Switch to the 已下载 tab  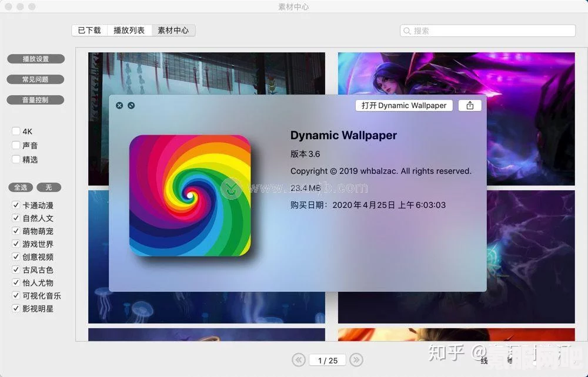tap(89, 31)
